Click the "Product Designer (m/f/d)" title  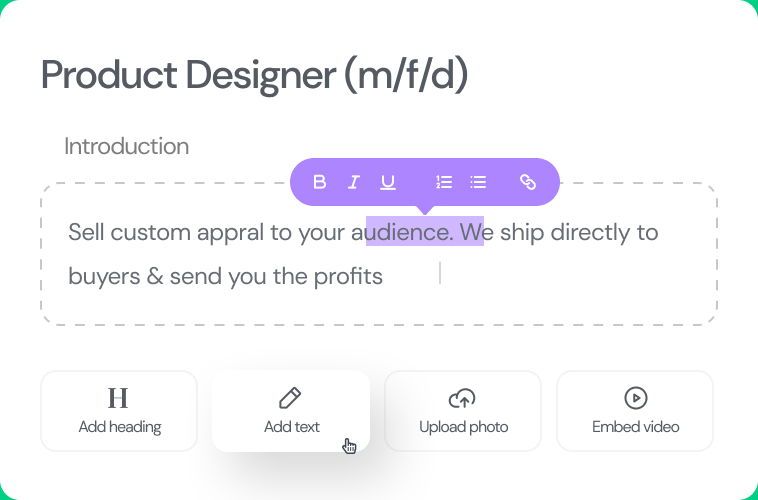point(255,75)
